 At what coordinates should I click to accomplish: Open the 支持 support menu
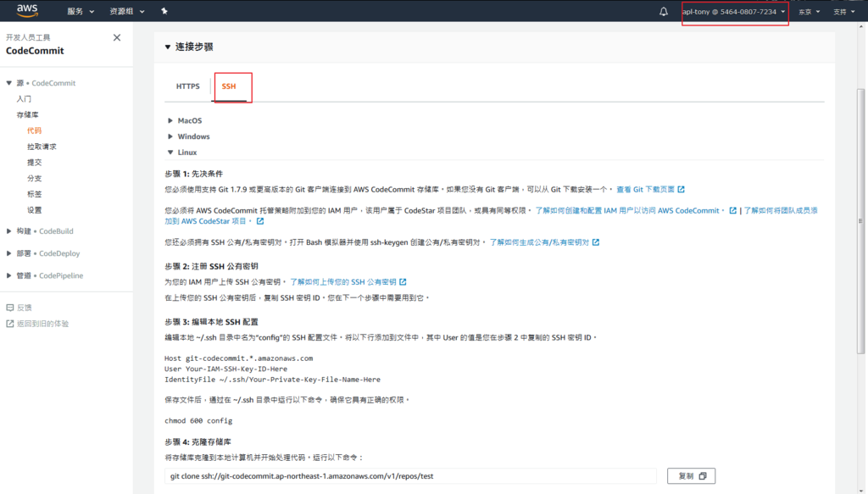coord(843,12)
